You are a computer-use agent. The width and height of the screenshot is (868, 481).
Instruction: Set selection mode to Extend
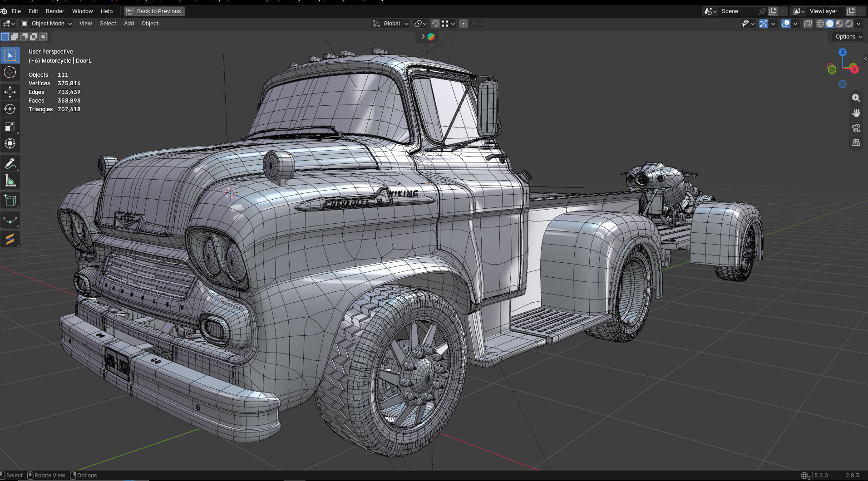click(x=15, y=37)
